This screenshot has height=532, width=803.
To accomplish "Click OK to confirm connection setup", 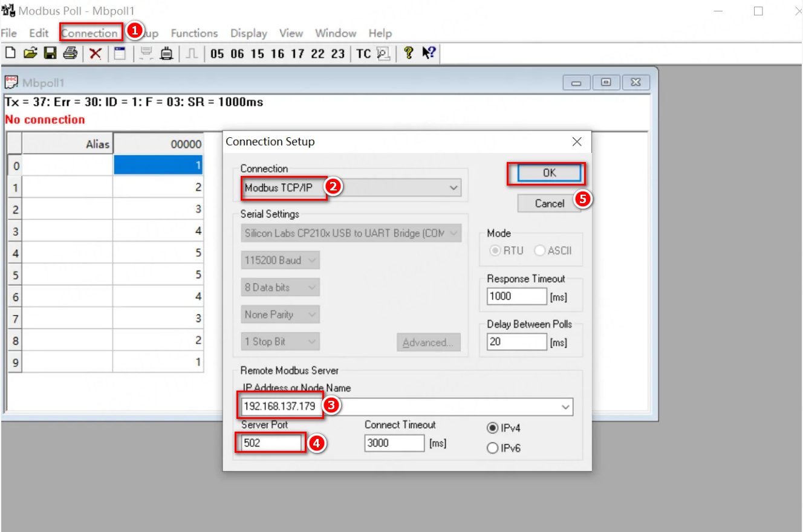I will (548, 173).
